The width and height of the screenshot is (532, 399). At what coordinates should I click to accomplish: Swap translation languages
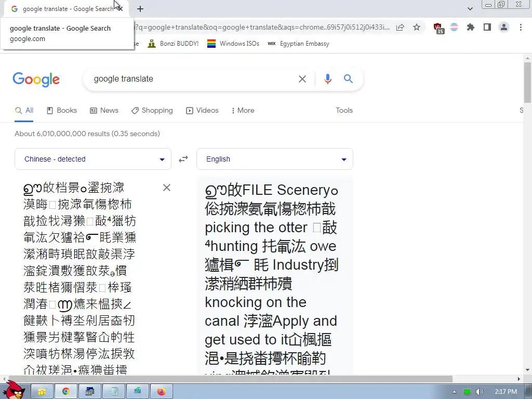(x=183, y=159)
